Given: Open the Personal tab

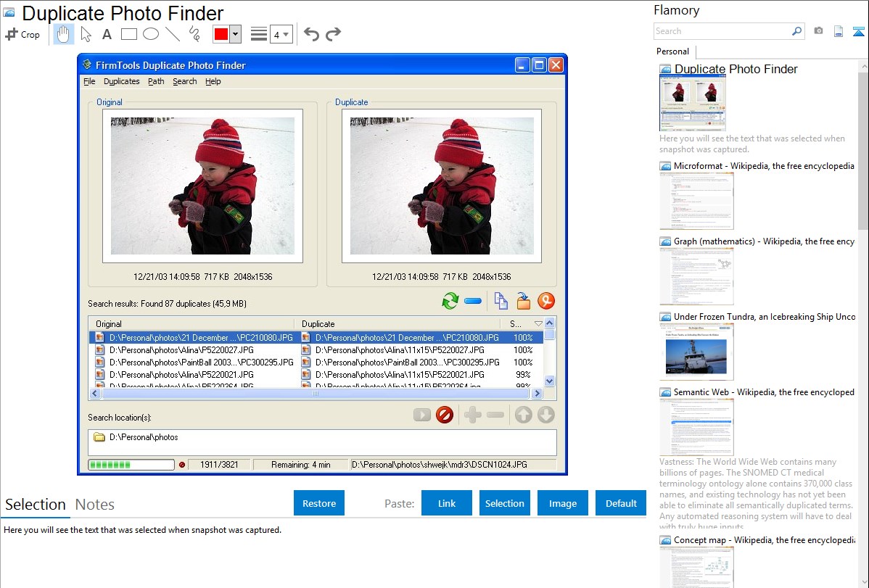Looking at the screenshot, I should (x=672, y=51).
